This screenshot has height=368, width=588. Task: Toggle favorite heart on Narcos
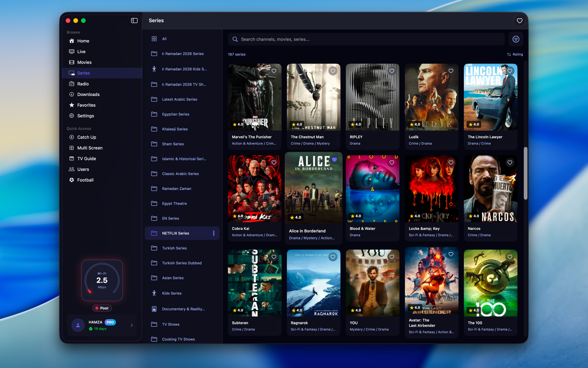coord(510,163)
